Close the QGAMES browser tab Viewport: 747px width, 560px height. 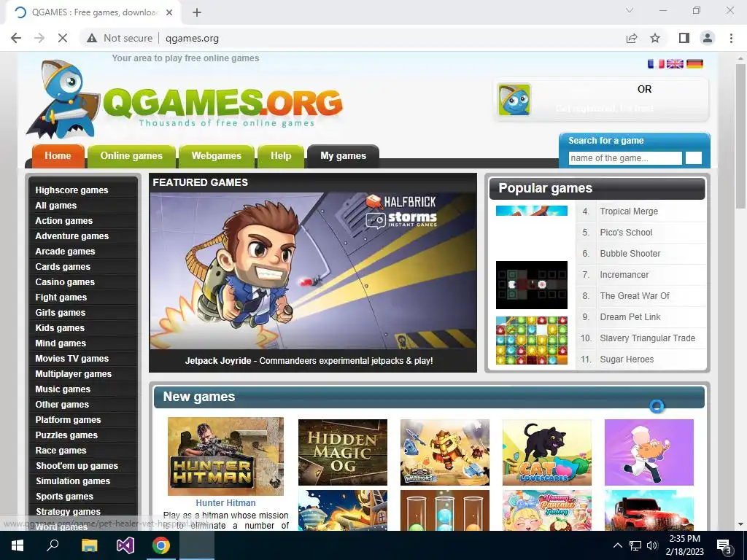[x=169, y=12]
